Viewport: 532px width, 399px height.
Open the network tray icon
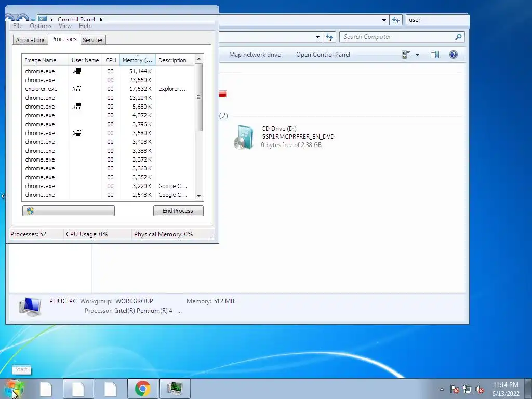(467, 389)
